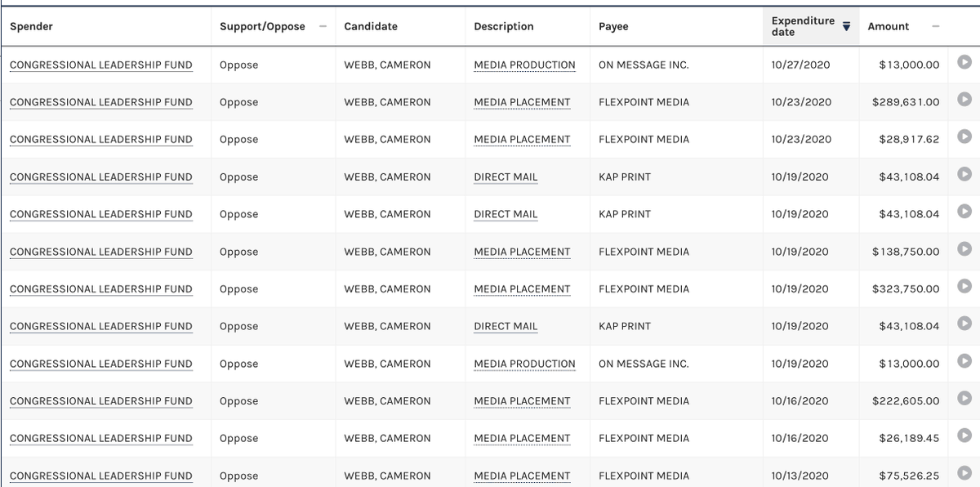Click the arrow icon on 10/19/2020 $13,000.00 row

click(x=964, y=360)
